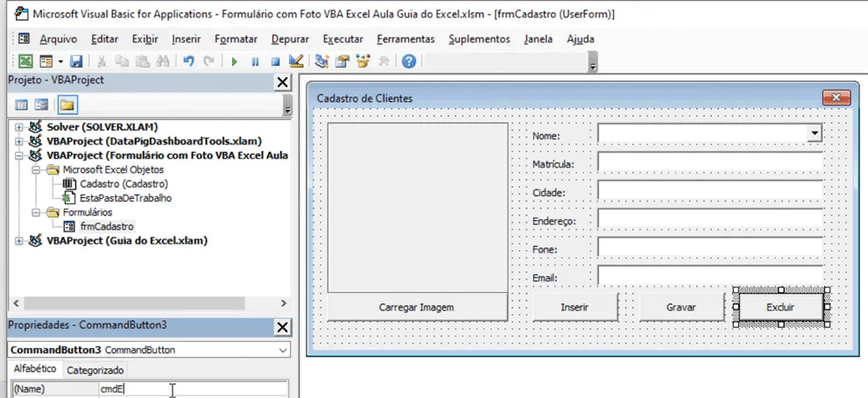Open the Depurar menu
The width and height of the screenshot is (868, 398).
290,39
